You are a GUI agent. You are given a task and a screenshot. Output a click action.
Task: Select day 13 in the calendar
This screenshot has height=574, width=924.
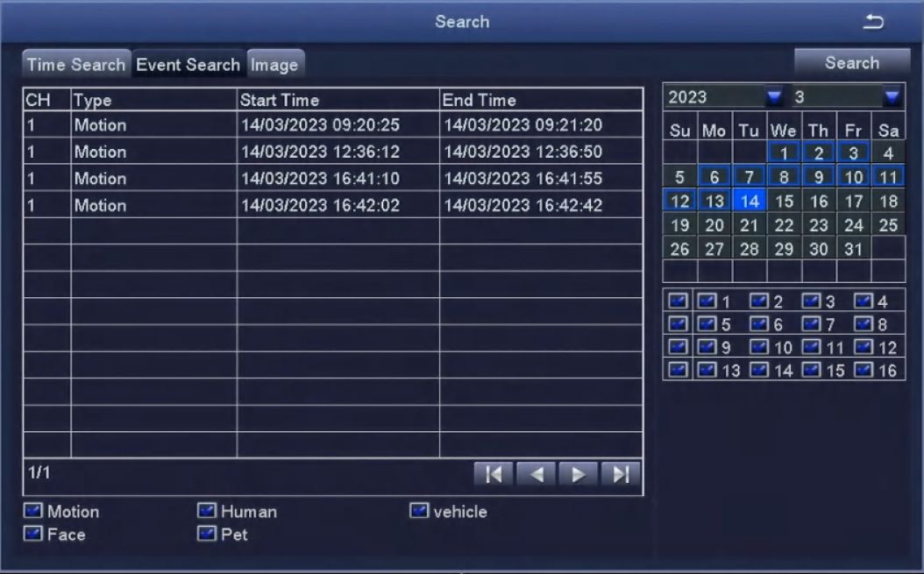pos(714,202)
